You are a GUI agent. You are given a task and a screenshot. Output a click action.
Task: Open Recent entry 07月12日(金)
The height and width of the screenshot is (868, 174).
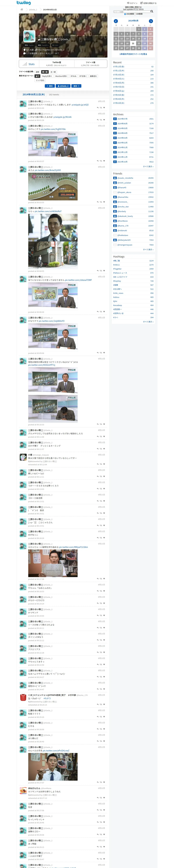(119, 67)
